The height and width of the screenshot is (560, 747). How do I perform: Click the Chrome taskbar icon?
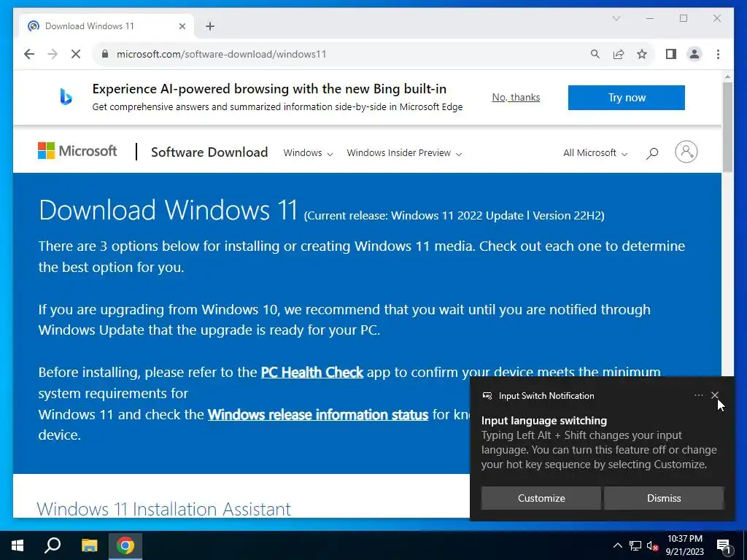click(125, 545)
